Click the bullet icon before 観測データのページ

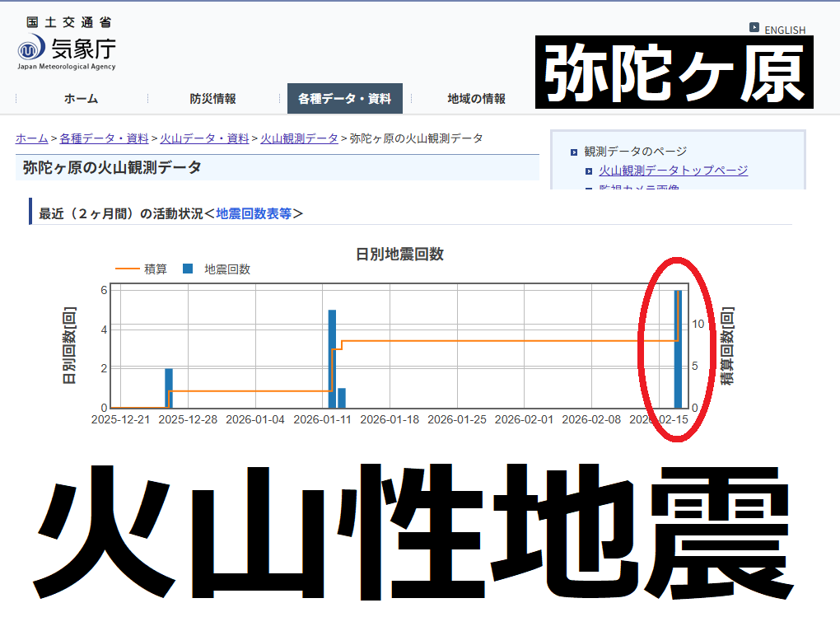[x=574, y=152]
